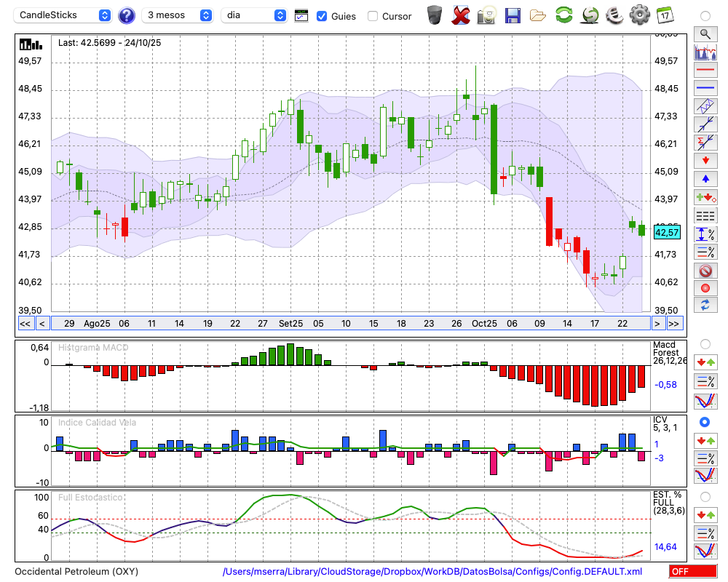Click the trash can icon
This screenshot has height=582, width=728.
(435, 15)
